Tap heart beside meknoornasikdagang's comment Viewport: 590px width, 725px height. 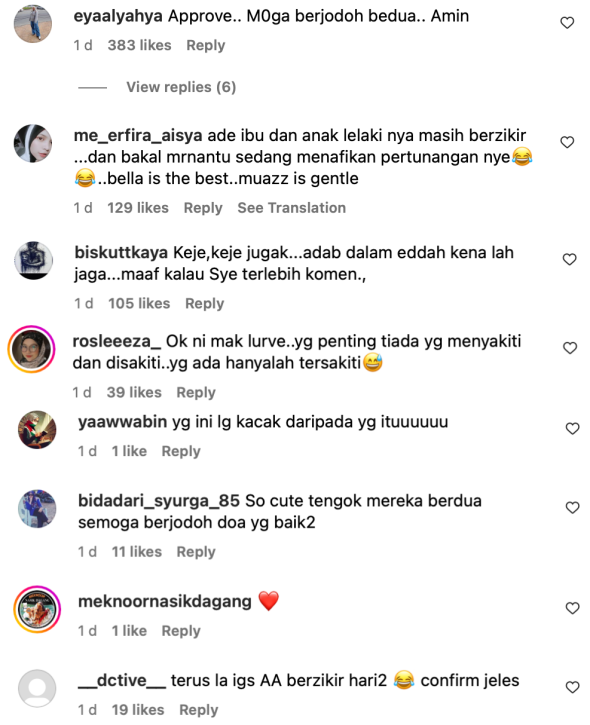pyautogui.click(x=572, y=608)
